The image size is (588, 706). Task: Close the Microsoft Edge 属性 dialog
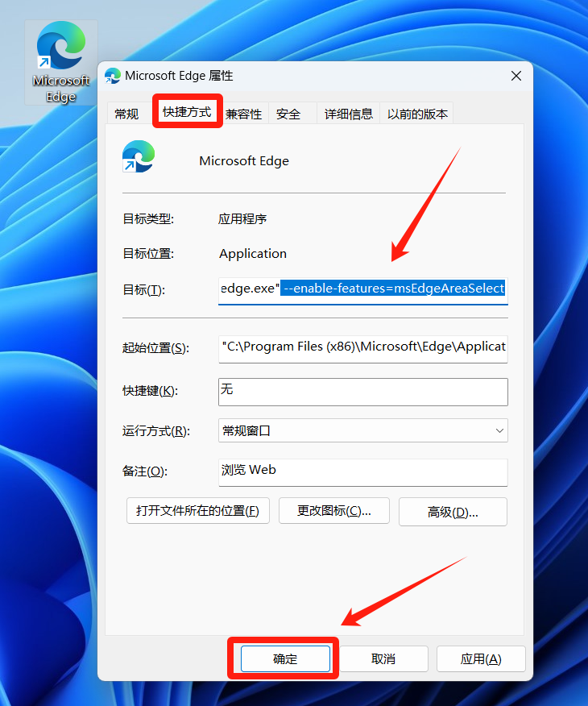516,76
